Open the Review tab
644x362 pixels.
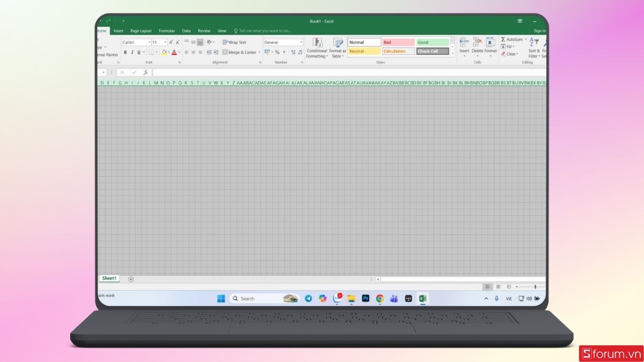tap(204, 31)
